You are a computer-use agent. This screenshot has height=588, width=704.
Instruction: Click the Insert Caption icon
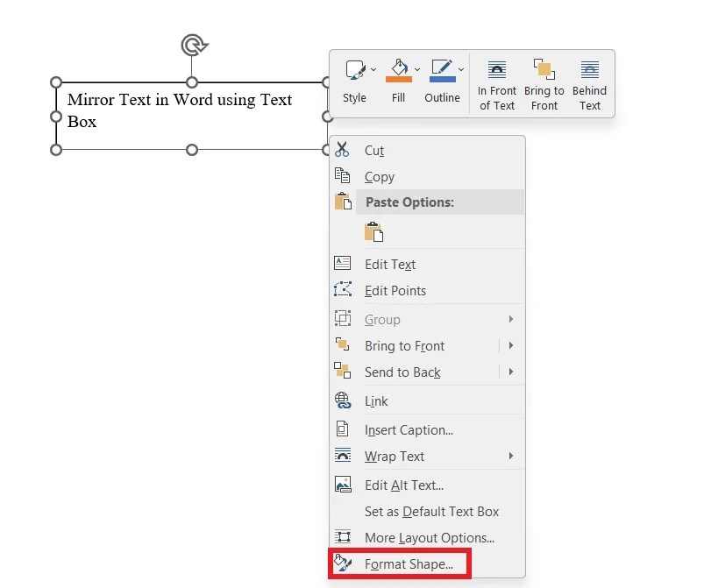pos(342,429)
